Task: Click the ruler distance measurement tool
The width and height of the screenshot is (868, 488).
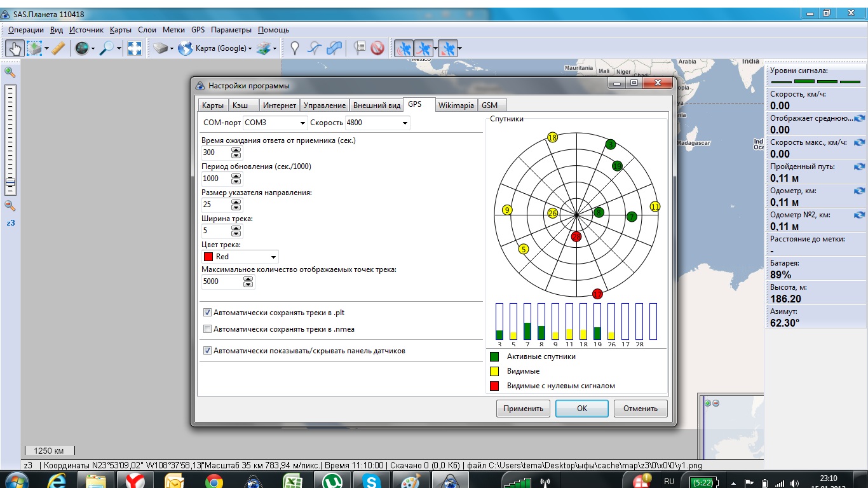Action: pos(58,48)
